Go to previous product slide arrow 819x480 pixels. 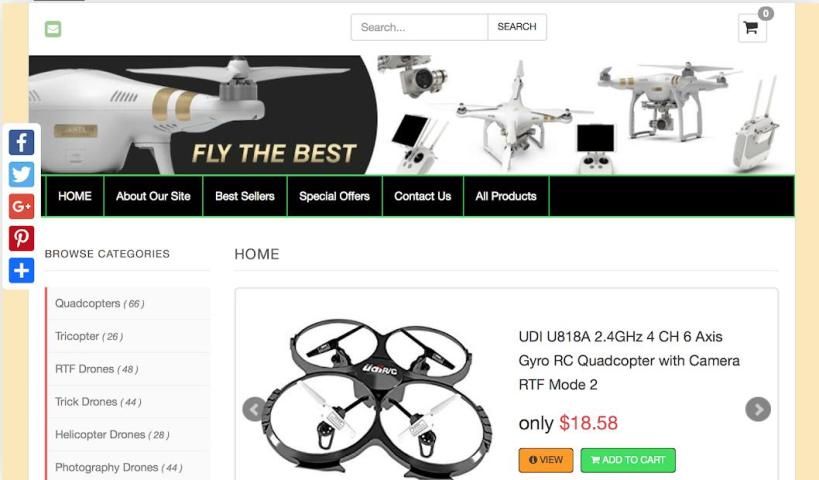point(255,409)
